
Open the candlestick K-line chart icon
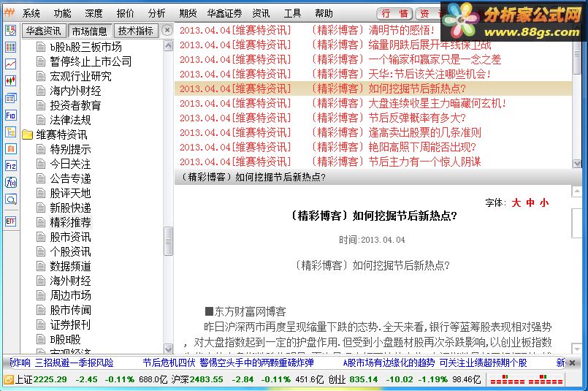point(10,80)
